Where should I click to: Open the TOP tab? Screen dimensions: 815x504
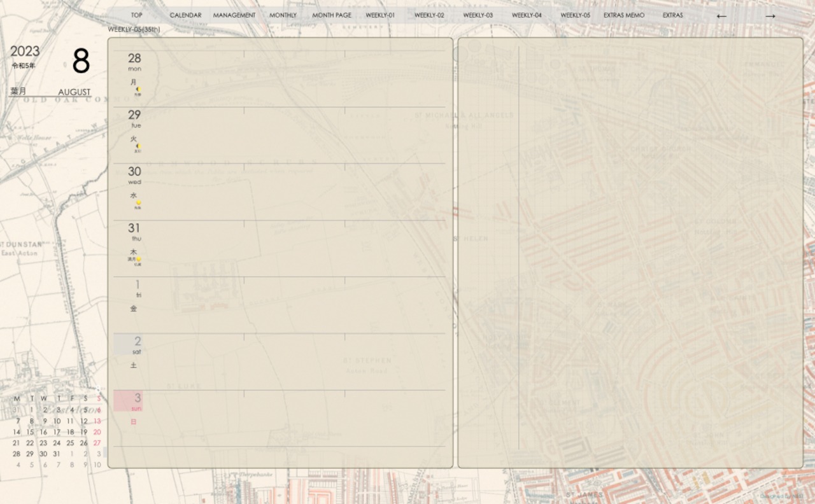coord(136,15)
